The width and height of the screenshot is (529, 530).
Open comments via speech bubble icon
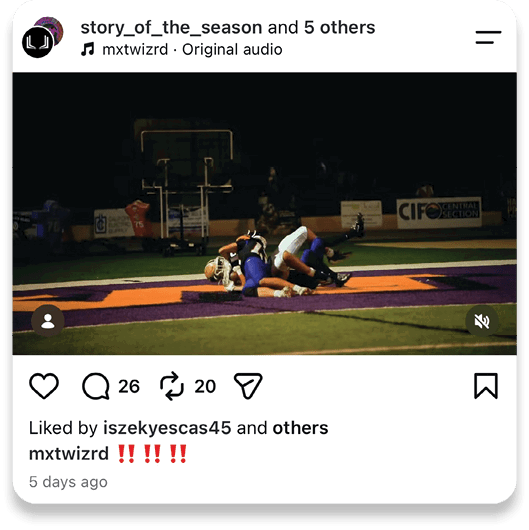coord(96,386)
